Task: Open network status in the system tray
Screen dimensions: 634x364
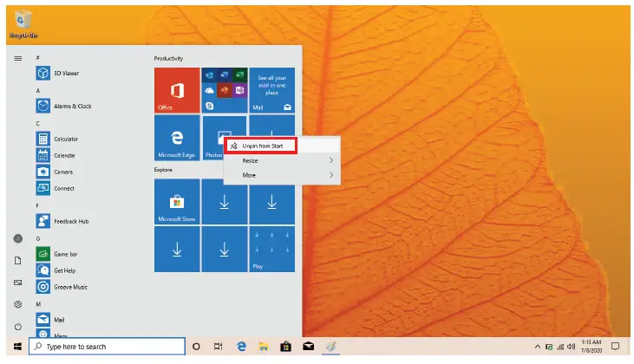Action: [560, 347]
